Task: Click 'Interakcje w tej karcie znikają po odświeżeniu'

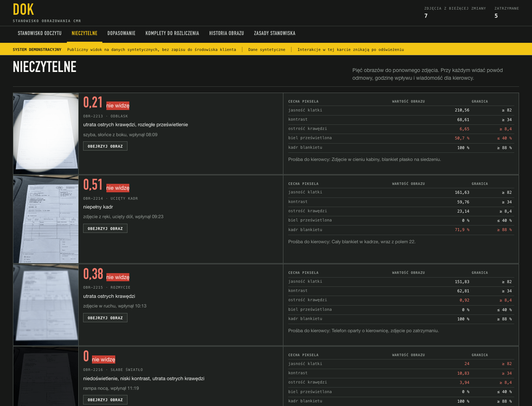Action: tap(351, 49)
